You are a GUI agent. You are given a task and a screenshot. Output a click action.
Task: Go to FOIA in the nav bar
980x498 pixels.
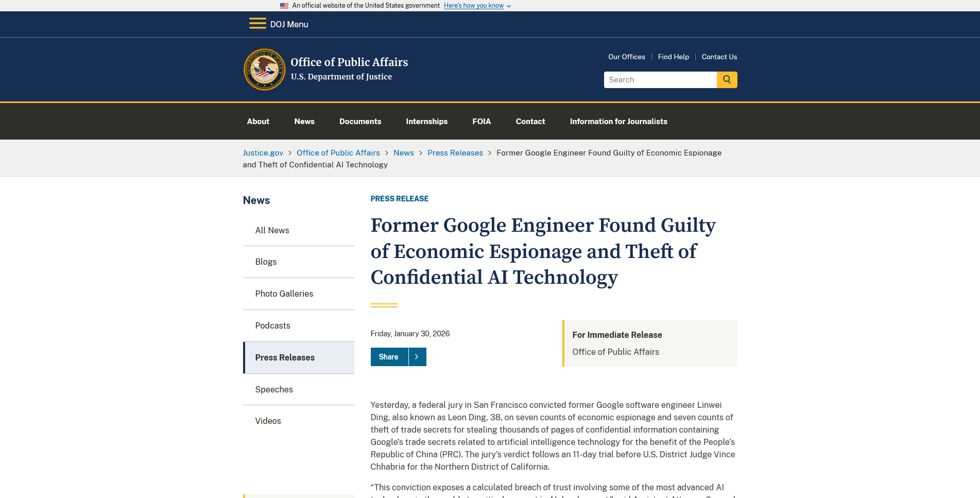click(x=482, y=122)
